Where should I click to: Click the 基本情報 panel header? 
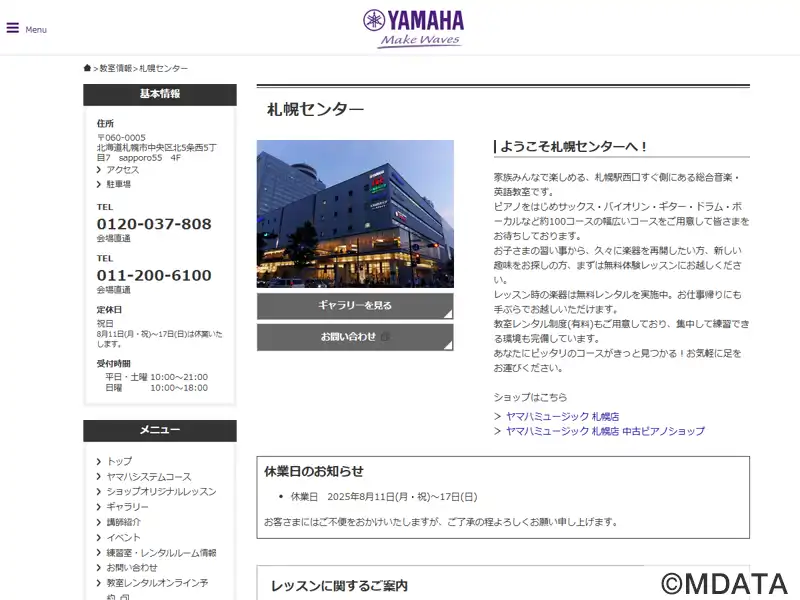pos(160,94)
